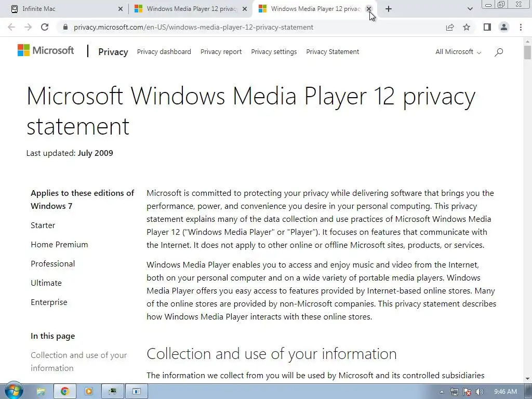Click the Chrome taskbar icon
The width and height of the screenshot is (532, 399).
click(x=64, y=391)
